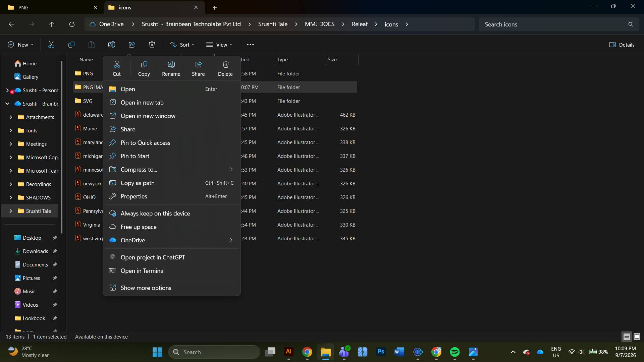Click the Search icons input field
Image resolution: width=644 pixels, height=362 pixels.
pos(553,24)
